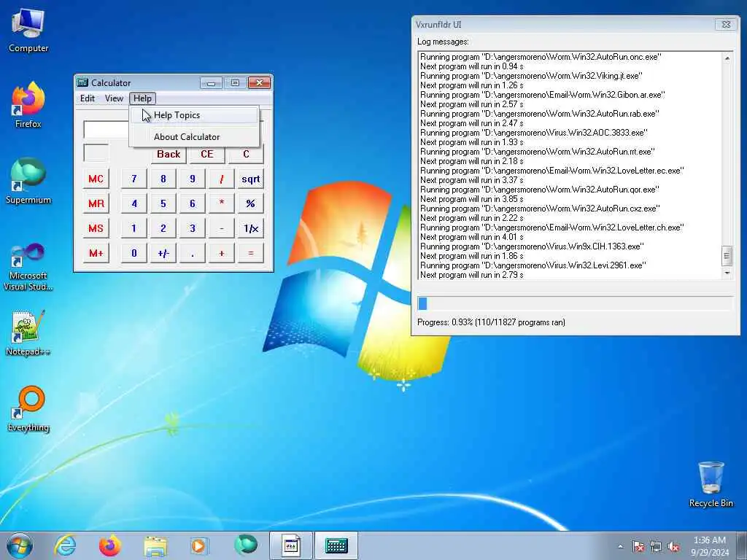This screenshot has width=747, height=560.
Task: Click the MC memory clear button
Action: coord(96,179)
